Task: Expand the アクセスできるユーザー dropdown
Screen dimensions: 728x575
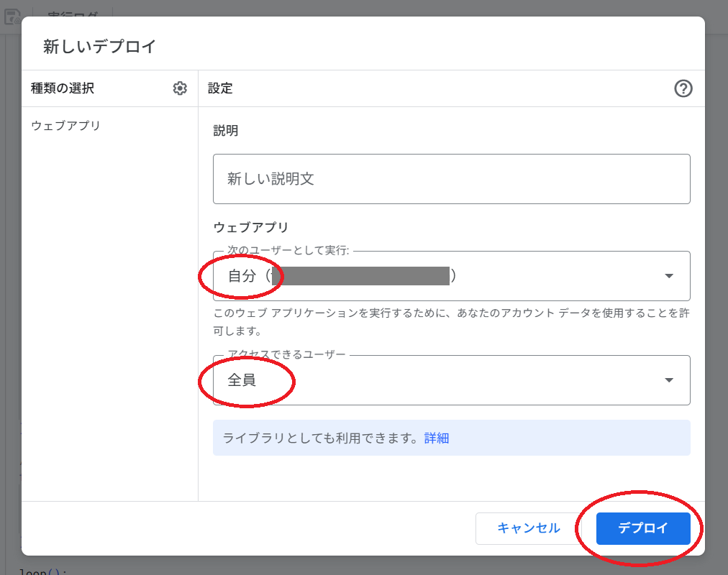Action: (451, 380)
